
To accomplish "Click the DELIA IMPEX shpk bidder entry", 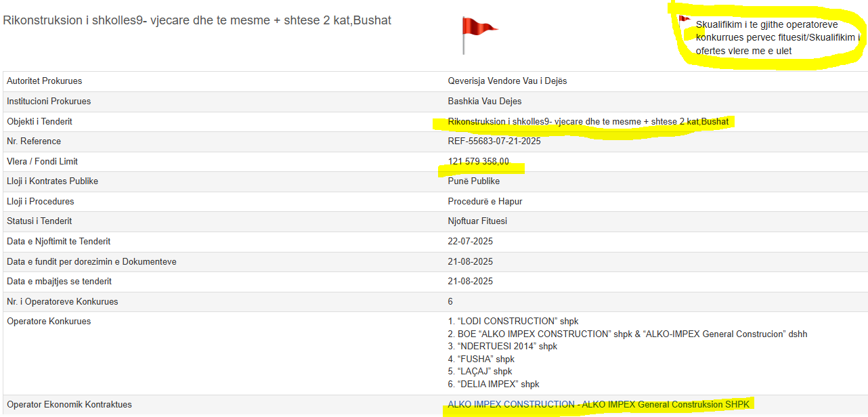I will tap(494, 385).
